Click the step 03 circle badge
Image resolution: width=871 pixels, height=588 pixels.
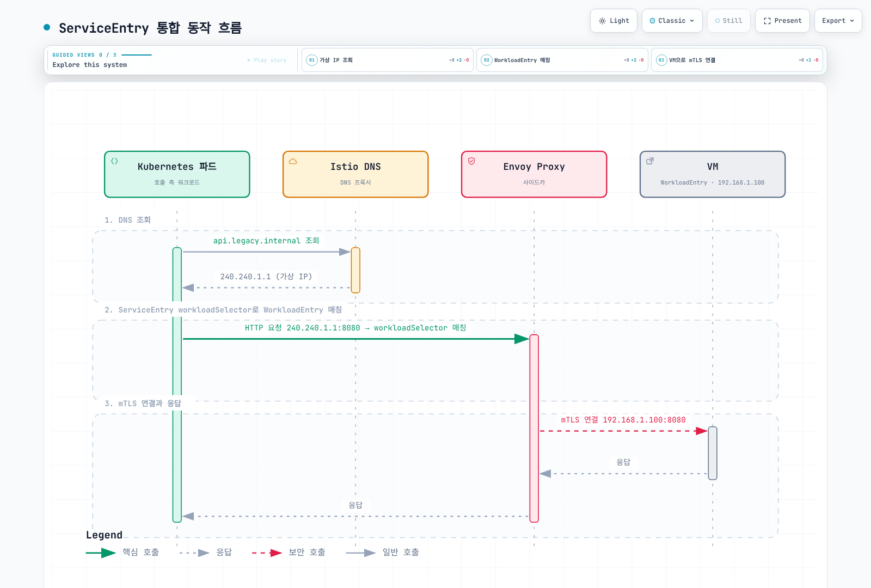coord(661,60)
